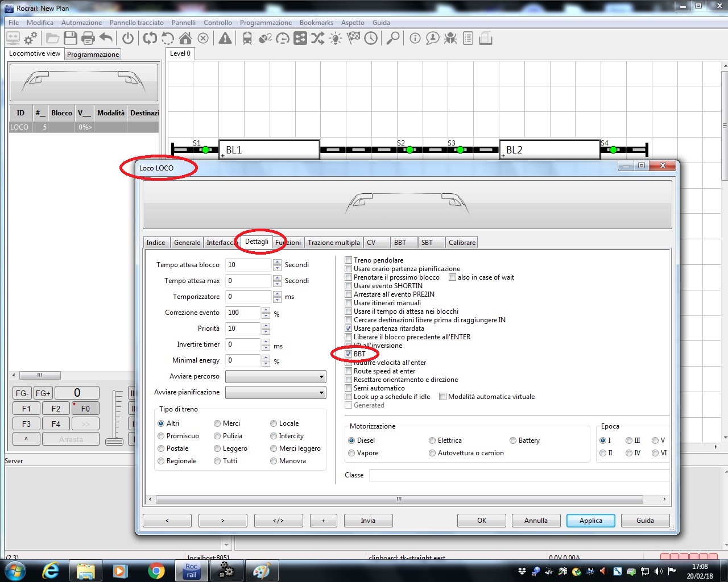Viewport: 728px width, 582px height.
Task: Click the home icon in toolbar
Action: 185,39
